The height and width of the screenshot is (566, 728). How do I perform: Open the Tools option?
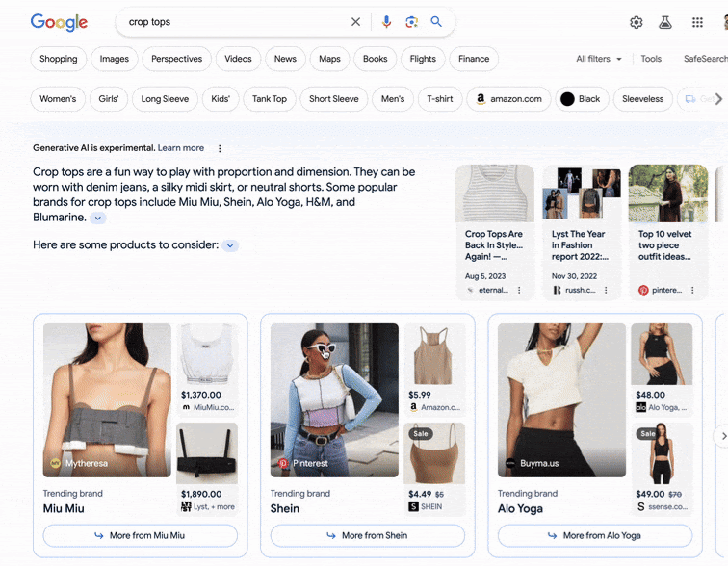tap(651, 59)
